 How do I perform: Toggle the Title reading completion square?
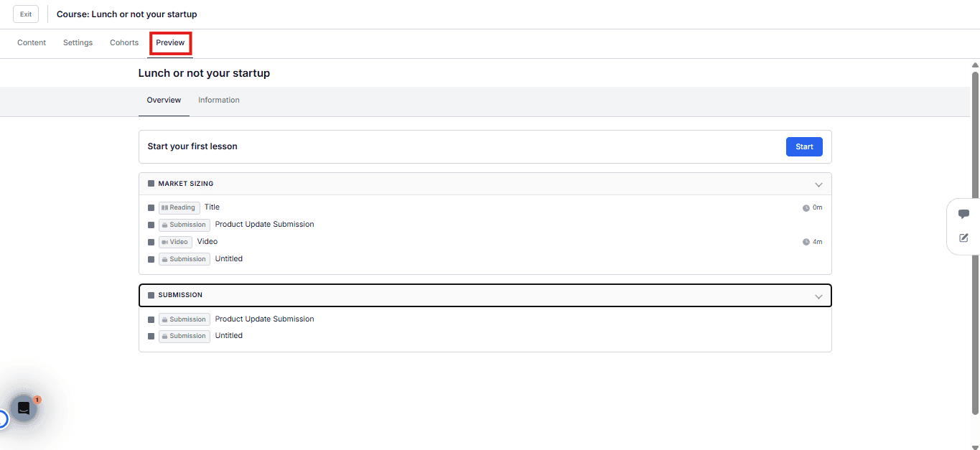point(151,207)
